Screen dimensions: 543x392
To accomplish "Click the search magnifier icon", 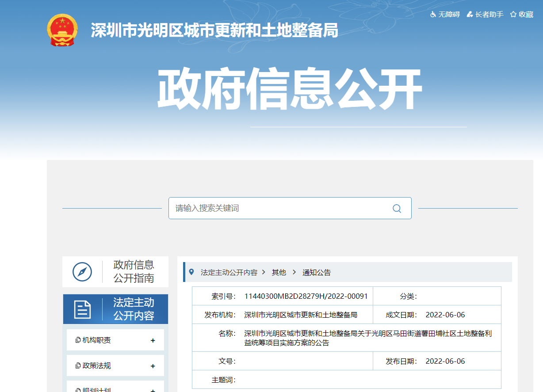I will pyautogui.click(x=397, y=209).
